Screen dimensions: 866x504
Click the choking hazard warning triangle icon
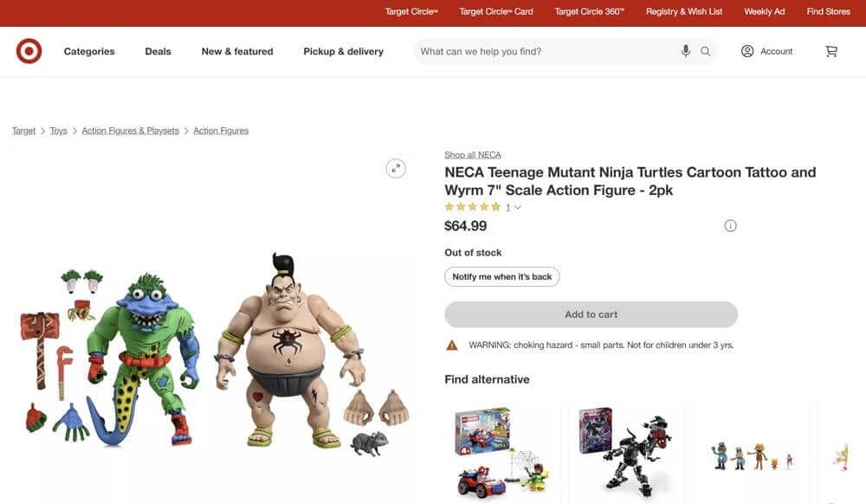[x=451, y=344]
